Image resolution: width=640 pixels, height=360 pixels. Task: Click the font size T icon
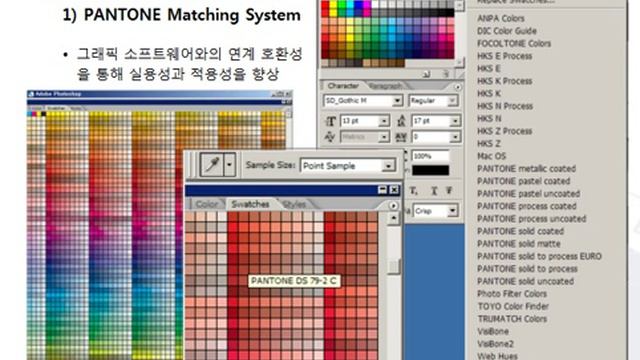click(x=330, y=121)
